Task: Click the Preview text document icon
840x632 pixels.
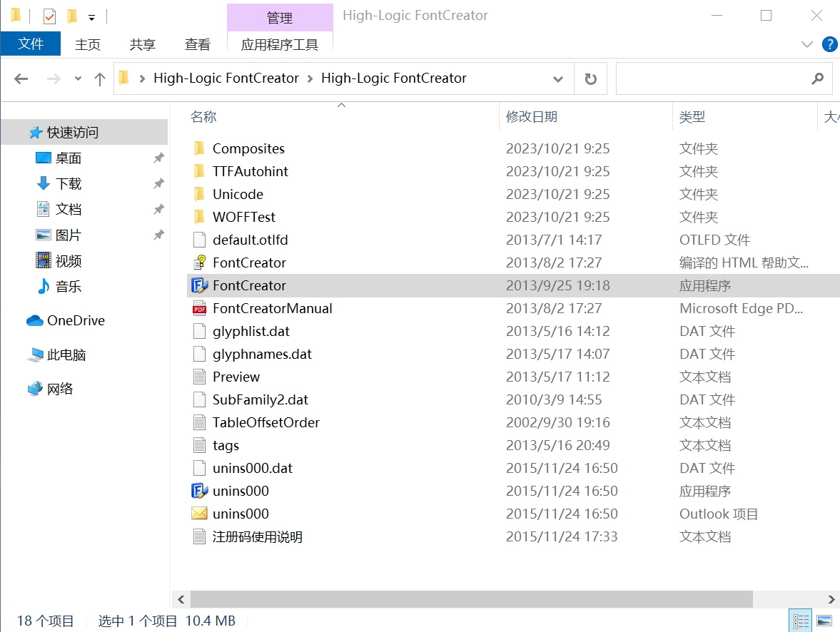Action: [199, 377]
